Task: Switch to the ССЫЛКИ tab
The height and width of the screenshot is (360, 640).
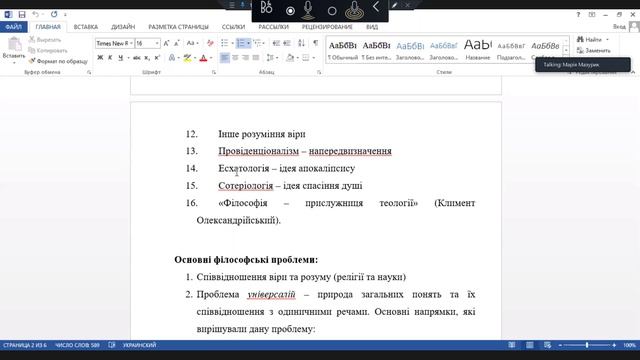Action: tap(233, 27)
